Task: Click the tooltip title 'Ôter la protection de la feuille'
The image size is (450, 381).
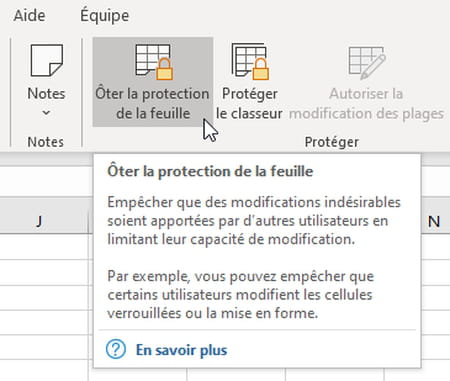Action: 210,171
